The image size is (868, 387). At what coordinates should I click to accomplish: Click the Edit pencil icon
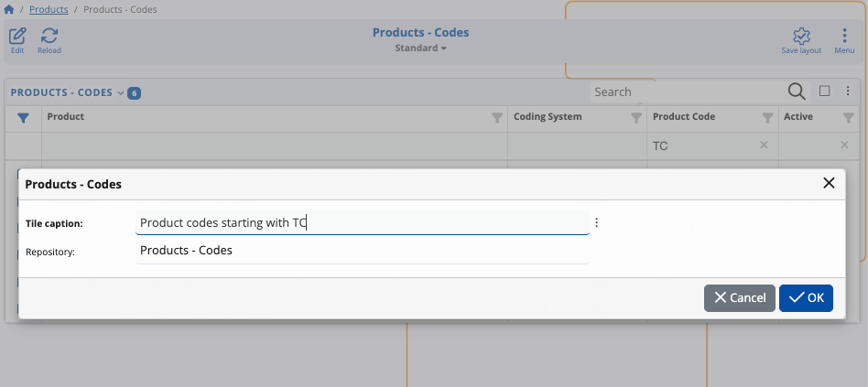coord(17,37)
